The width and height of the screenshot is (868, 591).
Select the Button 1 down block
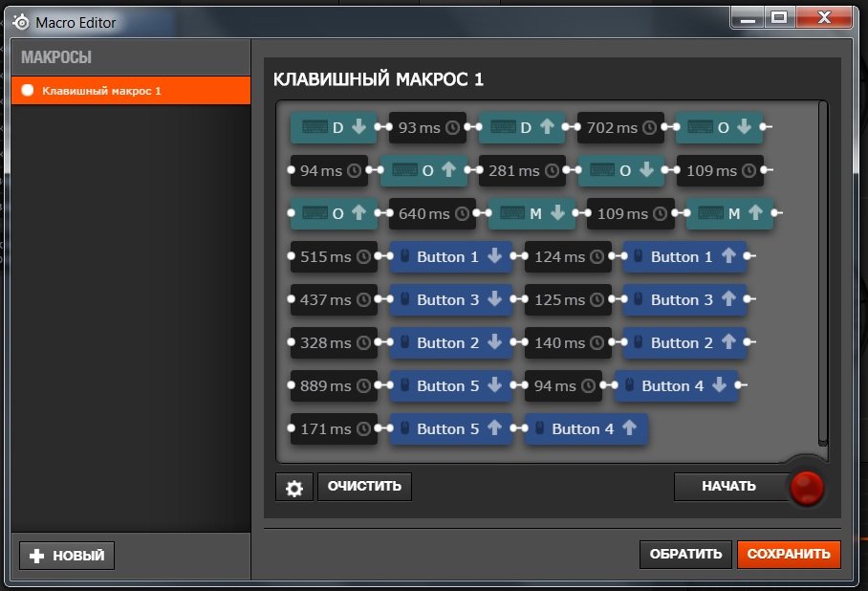pyautogui.click(x=451, y=256)
